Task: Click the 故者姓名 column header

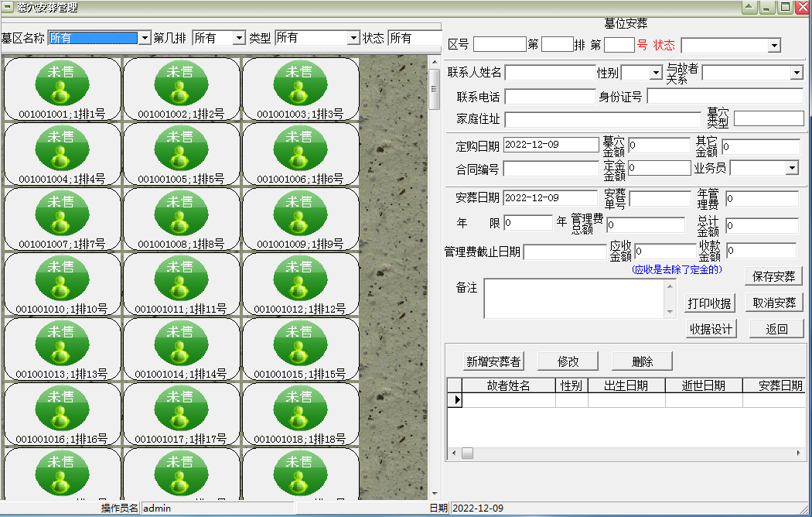Action: (509, 386)
